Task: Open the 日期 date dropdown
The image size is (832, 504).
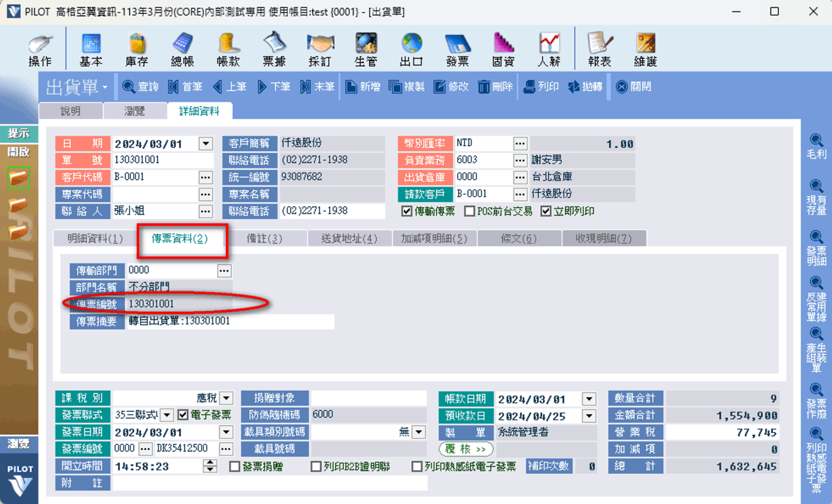Action: [x=206, y=144]
